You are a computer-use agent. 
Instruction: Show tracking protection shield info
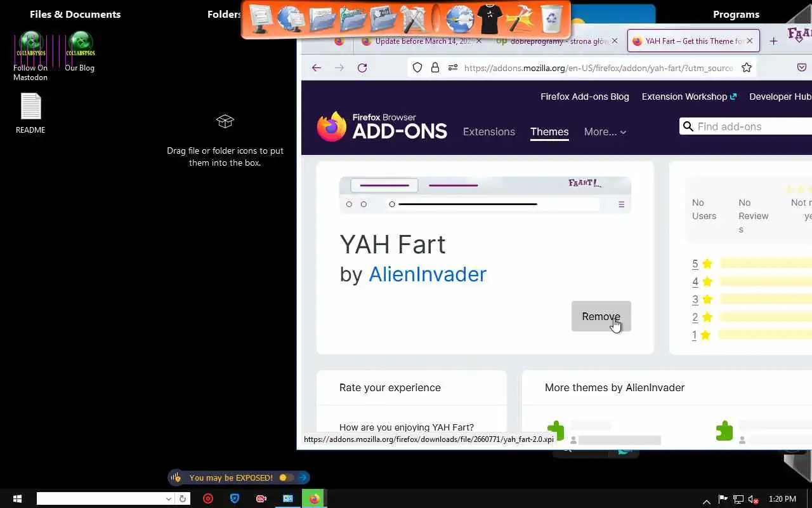[x=417, y=68]
